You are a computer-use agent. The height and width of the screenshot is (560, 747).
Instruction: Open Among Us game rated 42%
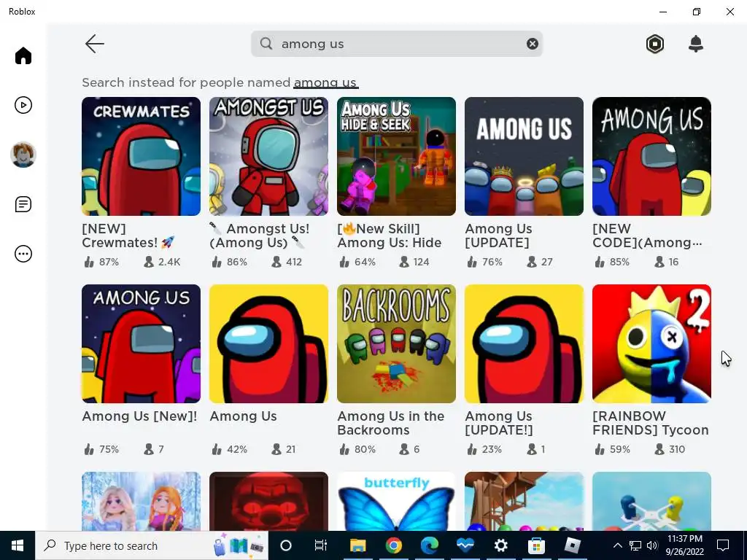[268, 344]
